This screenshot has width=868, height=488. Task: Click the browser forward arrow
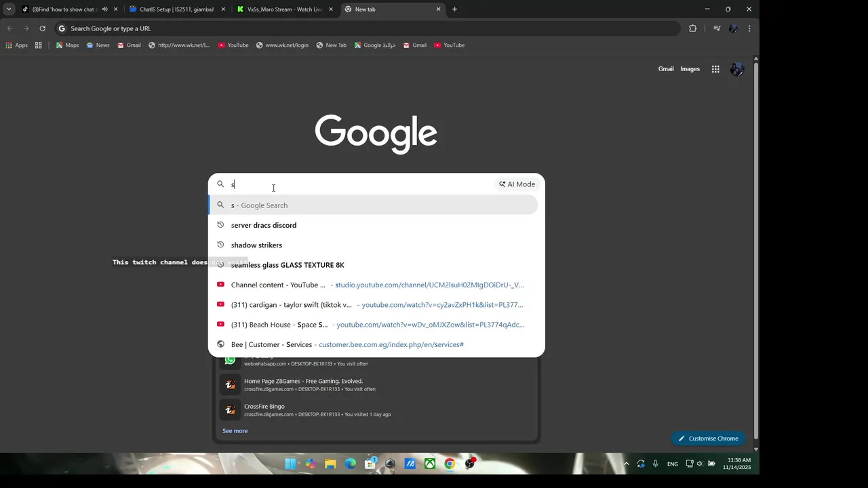26,28
